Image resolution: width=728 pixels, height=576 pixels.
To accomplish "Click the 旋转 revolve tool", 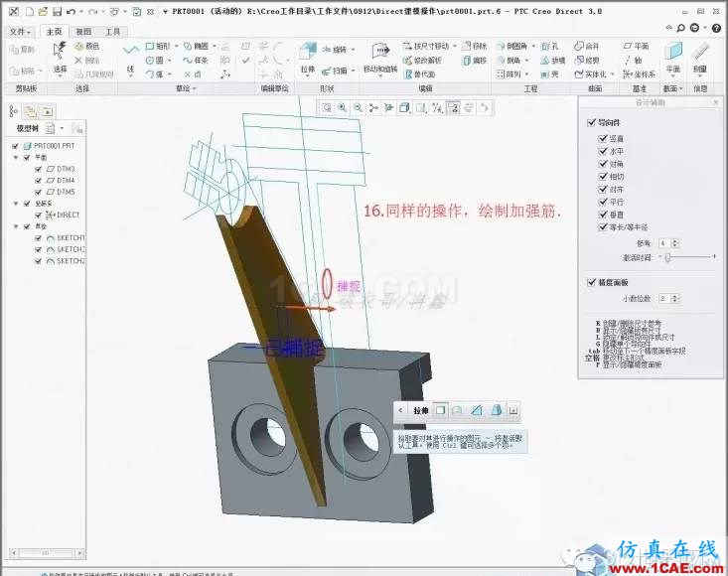I will (x=335, y=50).
